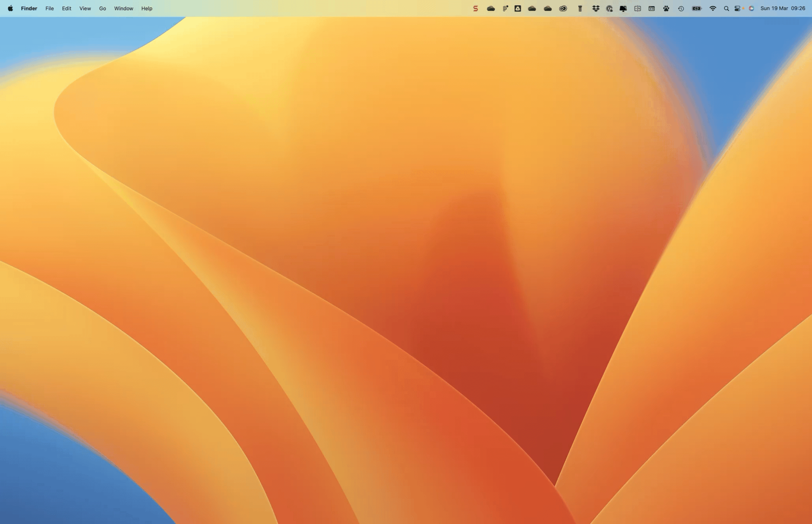Viewport: 812px width, 524px height.
Task: Open the View menu
Action: (x=85, y=8)
